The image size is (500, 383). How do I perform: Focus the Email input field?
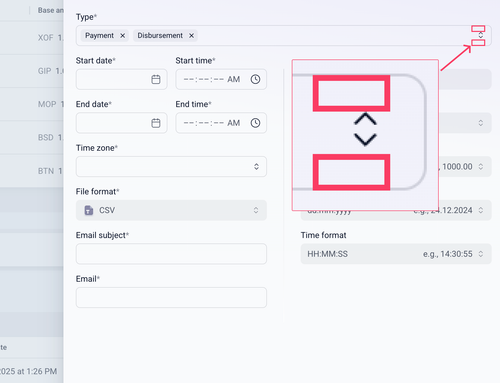[171, 298]
